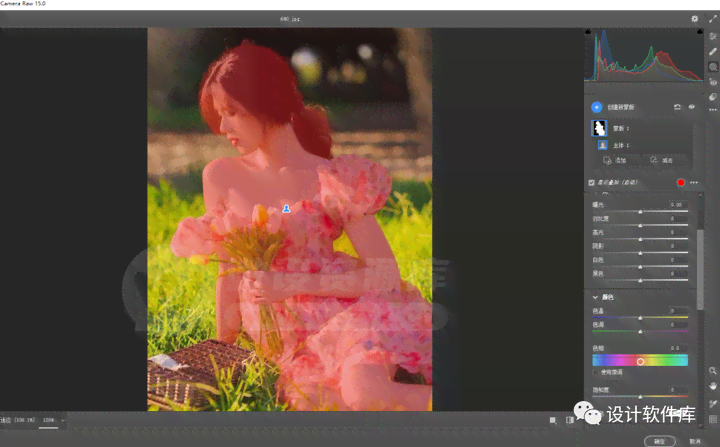Screen dimensions: 720x447
Task: Select the Masking tool icon
Action: [713, 67]
